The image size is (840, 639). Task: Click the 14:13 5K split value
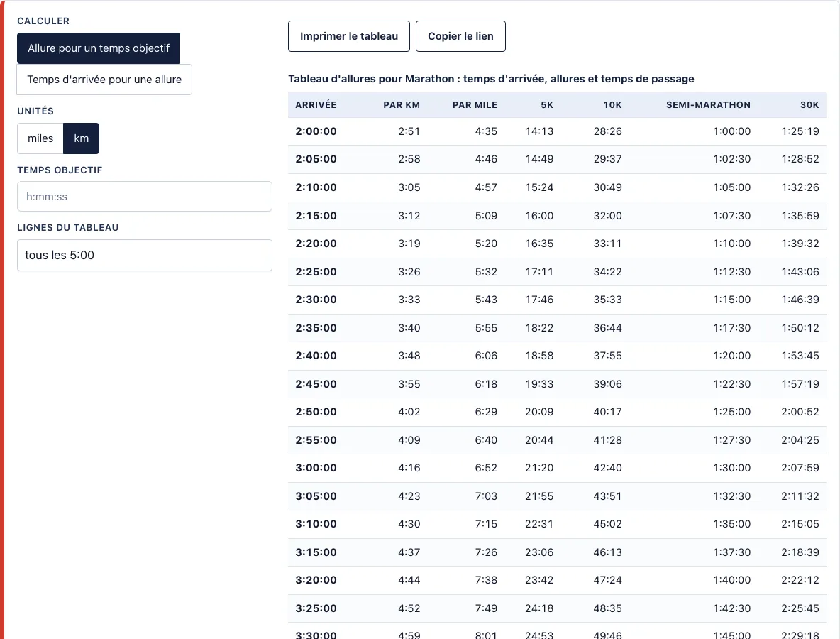pyautogui.click(x=539, y=131)
